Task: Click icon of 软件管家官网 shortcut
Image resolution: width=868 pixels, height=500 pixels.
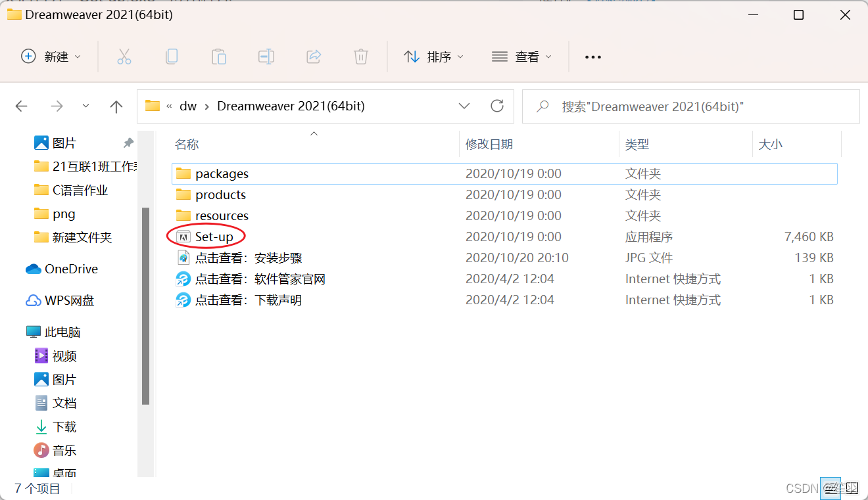Action: (x=183, y=279)
